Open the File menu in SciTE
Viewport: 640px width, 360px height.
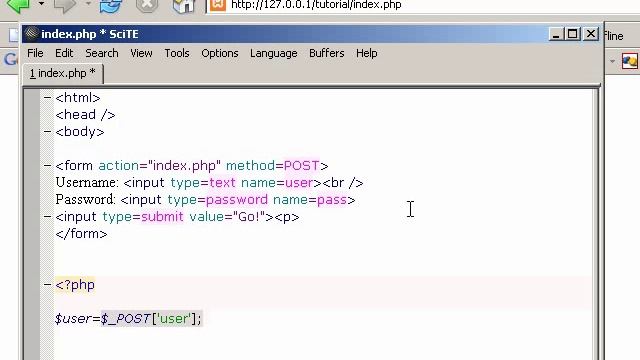point(35,53)
